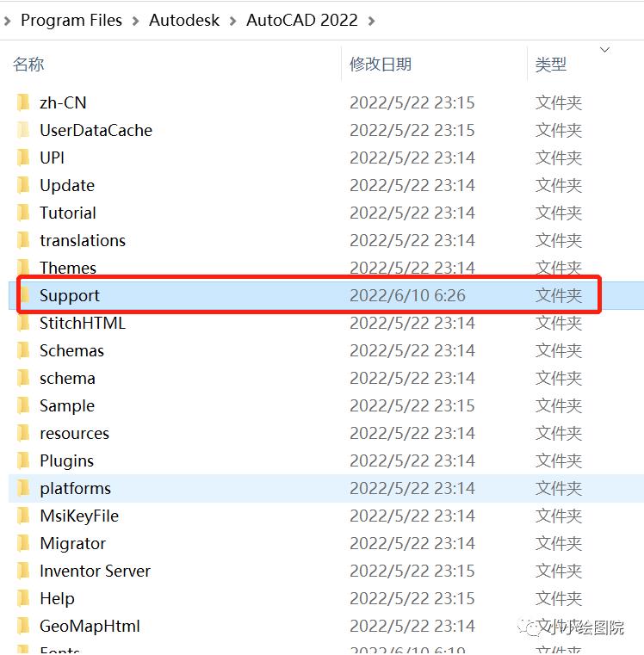Select the platforms folder name

click(76, 489)
